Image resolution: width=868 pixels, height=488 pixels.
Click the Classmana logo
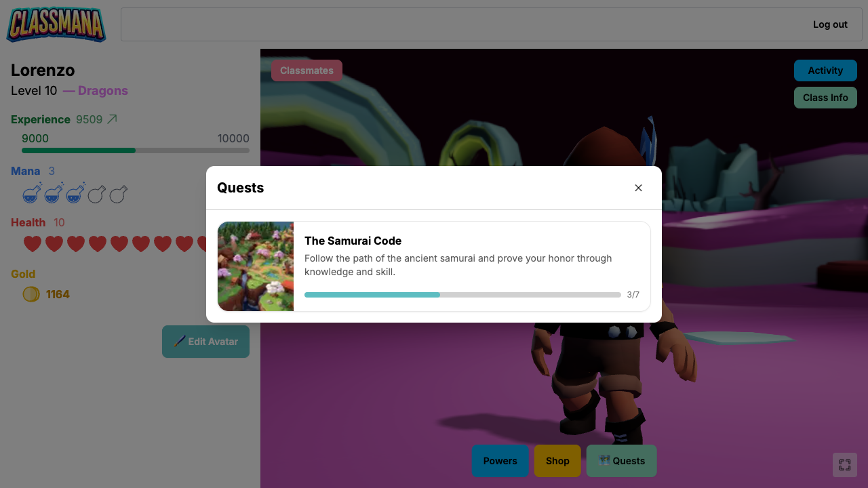coord(56,25)
